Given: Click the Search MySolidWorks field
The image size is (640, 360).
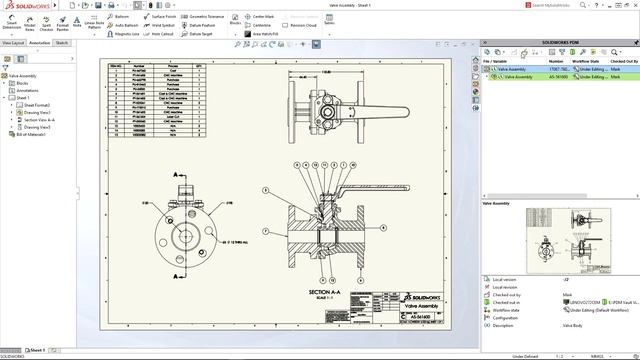Looking at the screenshot, I should pyautogui.click(x=550, y=5).
